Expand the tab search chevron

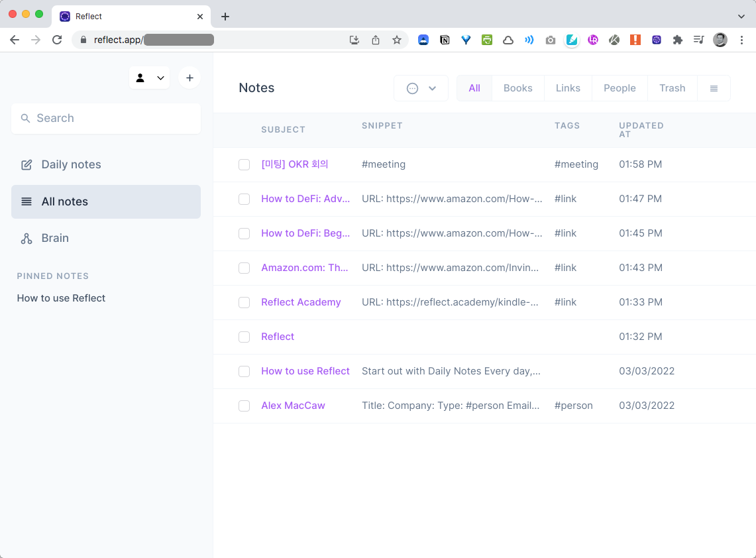[741, 17]
